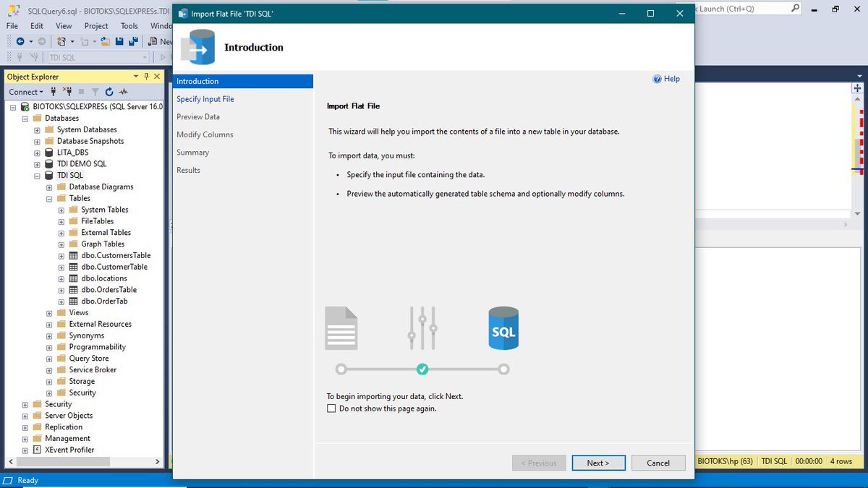This screenshot has width=868, height=488.
Task: Select the Server Objects tree item
Action: [69, 416]
